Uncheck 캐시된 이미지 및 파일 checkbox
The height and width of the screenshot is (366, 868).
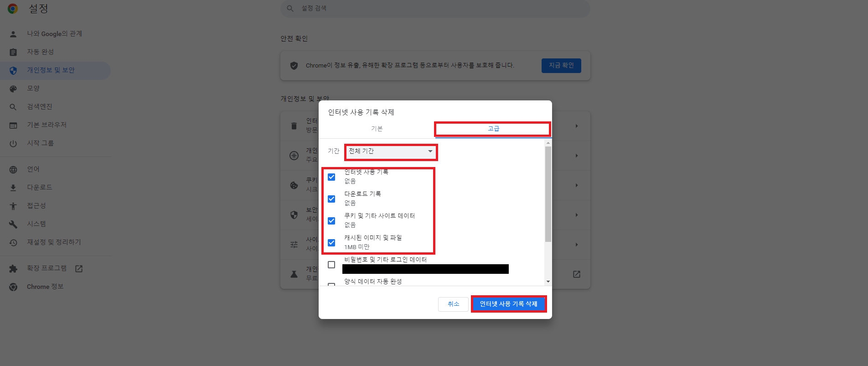pos(331,243)
